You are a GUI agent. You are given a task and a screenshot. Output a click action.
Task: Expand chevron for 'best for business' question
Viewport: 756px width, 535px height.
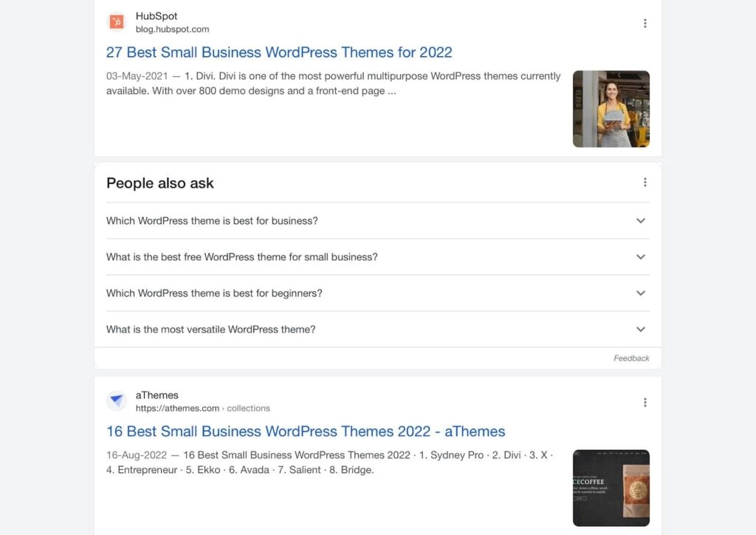pyautogui.click(x=640, y=221)
